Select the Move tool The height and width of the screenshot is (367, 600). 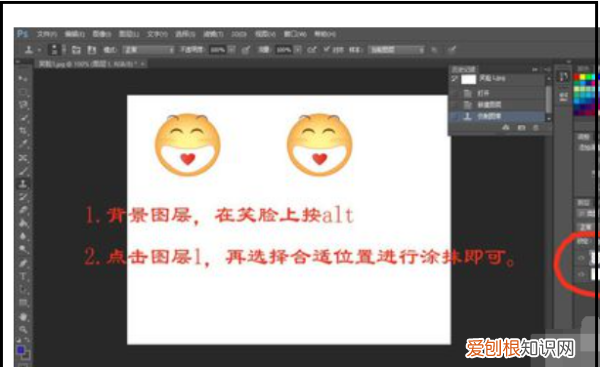coord(23,78)
